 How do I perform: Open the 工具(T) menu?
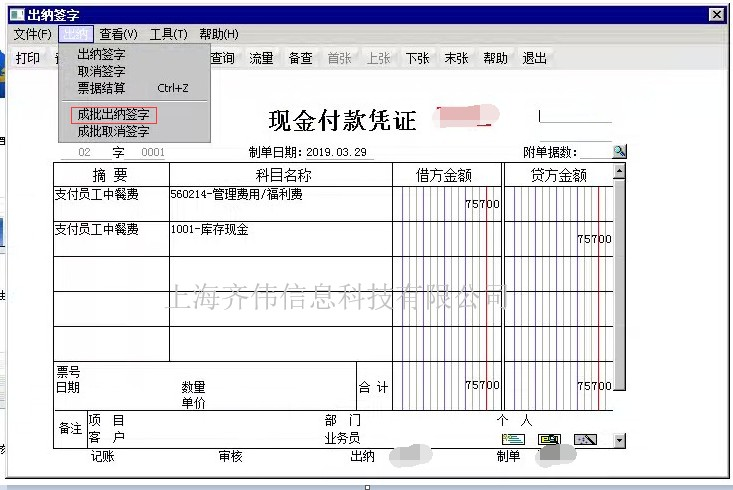(x=168, y=34)
